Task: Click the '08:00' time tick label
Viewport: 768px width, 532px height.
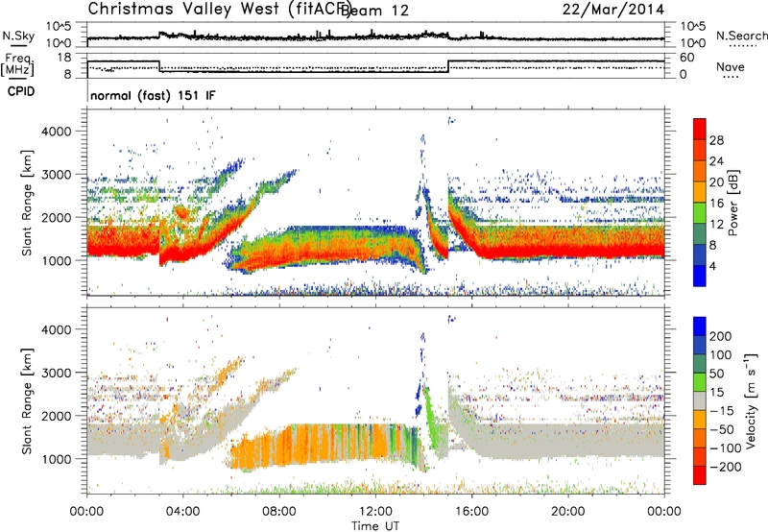Action: [x=279, y=512]
